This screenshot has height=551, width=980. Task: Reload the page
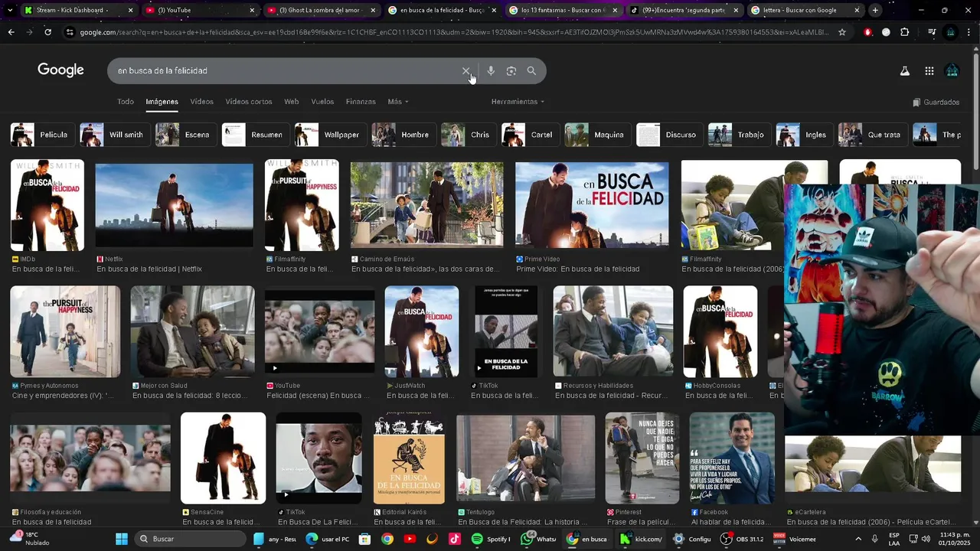coord(47,32)
